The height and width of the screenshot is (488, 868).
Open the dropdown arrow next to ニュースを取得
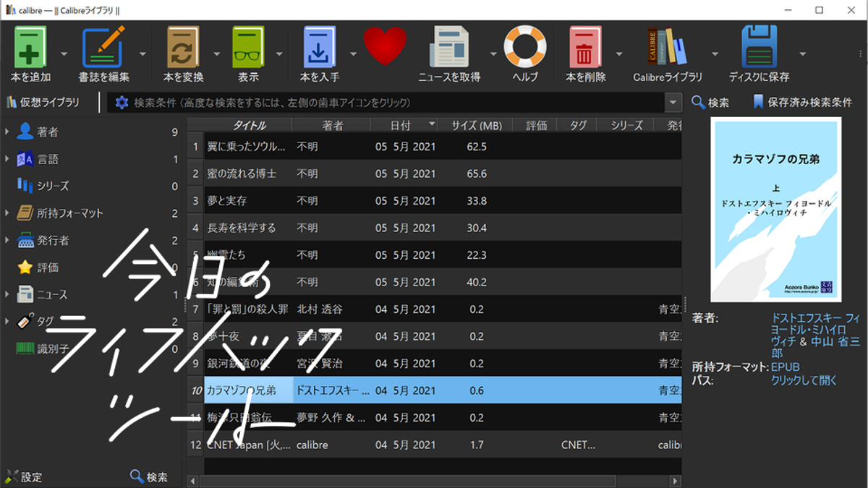493,53
